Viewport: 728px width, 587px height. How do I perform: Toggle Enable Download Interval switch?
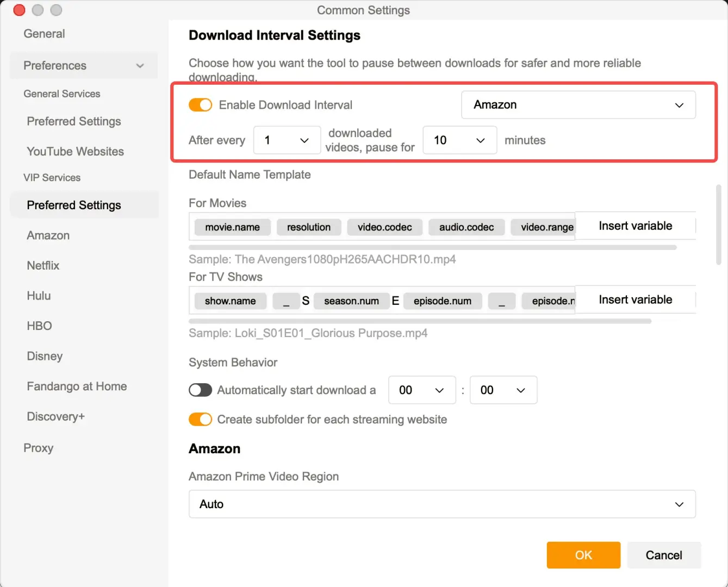pos(200,105)
